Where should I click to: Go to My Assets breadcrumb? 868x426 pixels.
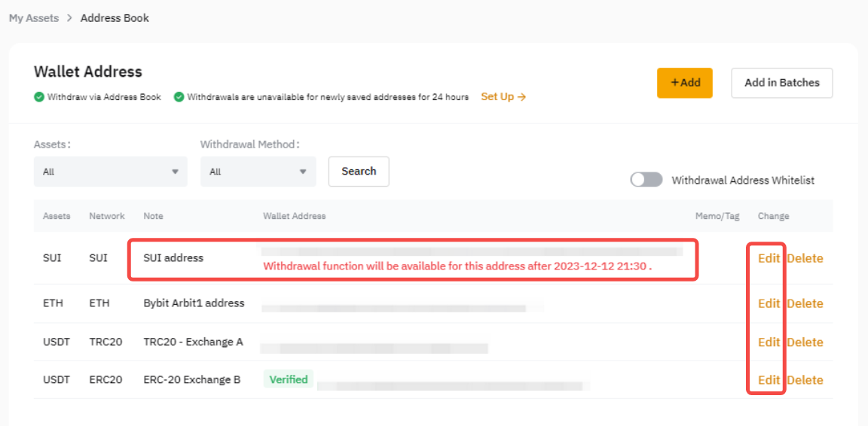[34, 18]
